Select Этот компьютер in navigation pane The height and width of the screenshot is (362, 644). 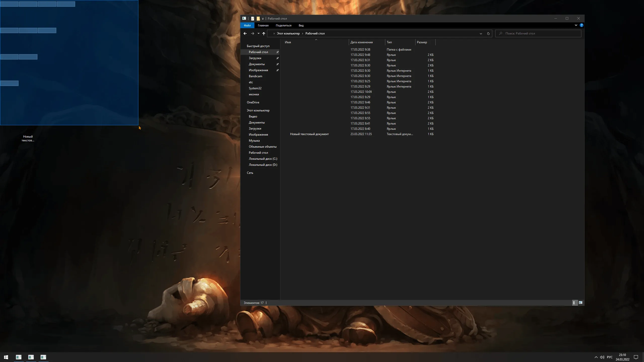pos(258,110)
